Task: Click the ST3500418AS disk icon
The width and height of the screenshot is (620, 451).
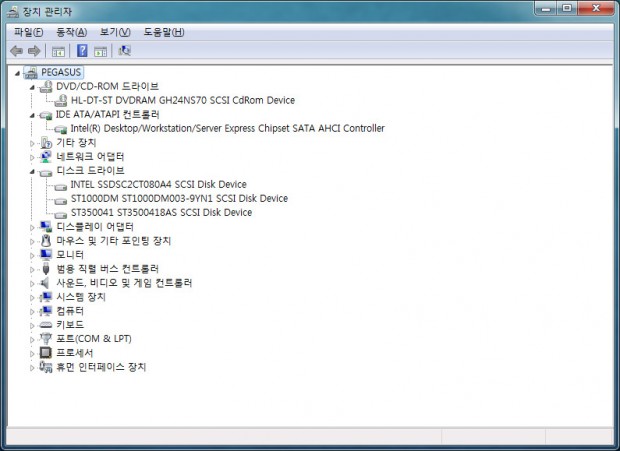Action: 60,214
